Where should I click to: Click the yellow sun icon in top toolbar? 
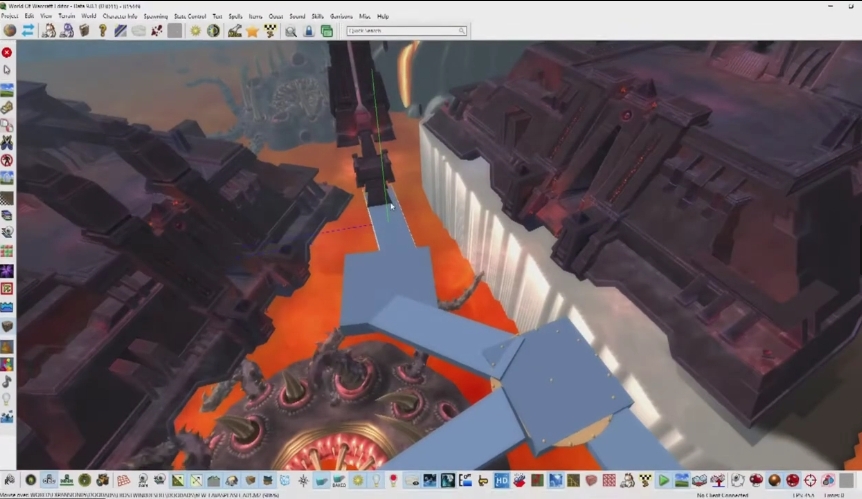click(195, 31)
